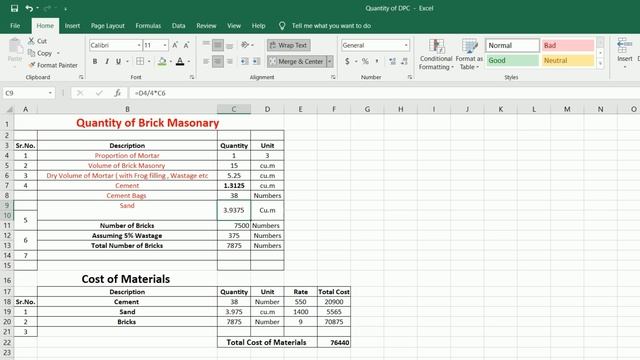Image resolution: width=640 pixels, height=360 pixels.
Task: Open the Calibri font name dropdown
Action: point(139,45)
